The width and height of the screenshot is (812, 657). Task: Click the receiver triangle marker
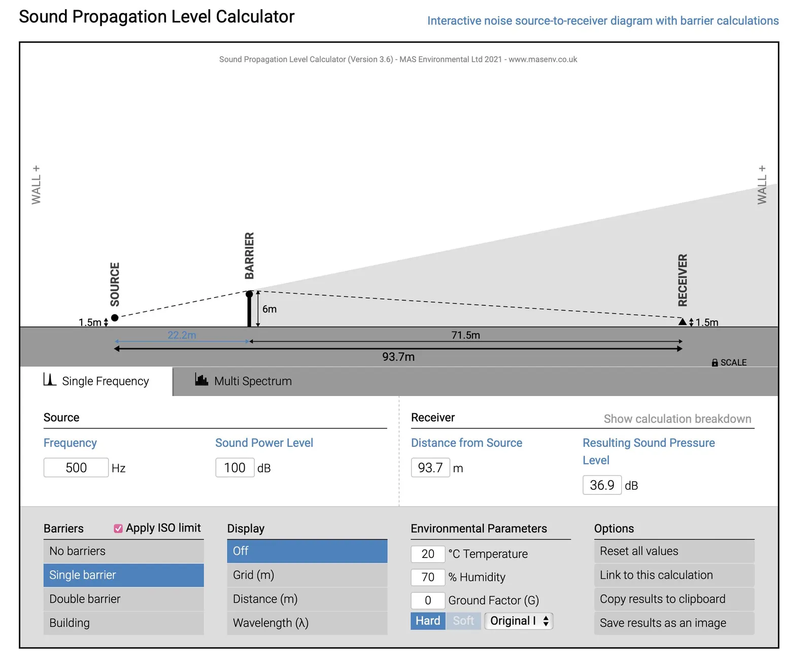coord(683,321)
